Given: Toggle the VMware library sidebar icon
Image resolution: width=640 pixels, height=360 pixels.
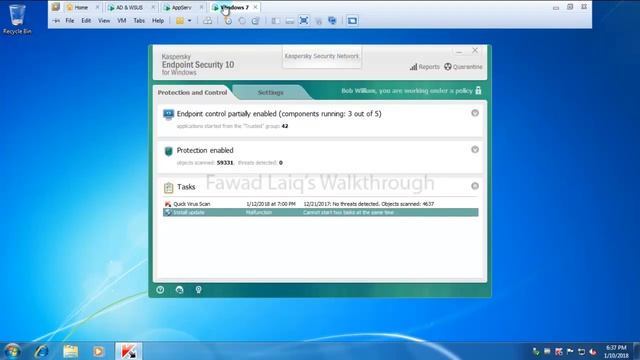Looking at the screenshot, I should point(276,21).
